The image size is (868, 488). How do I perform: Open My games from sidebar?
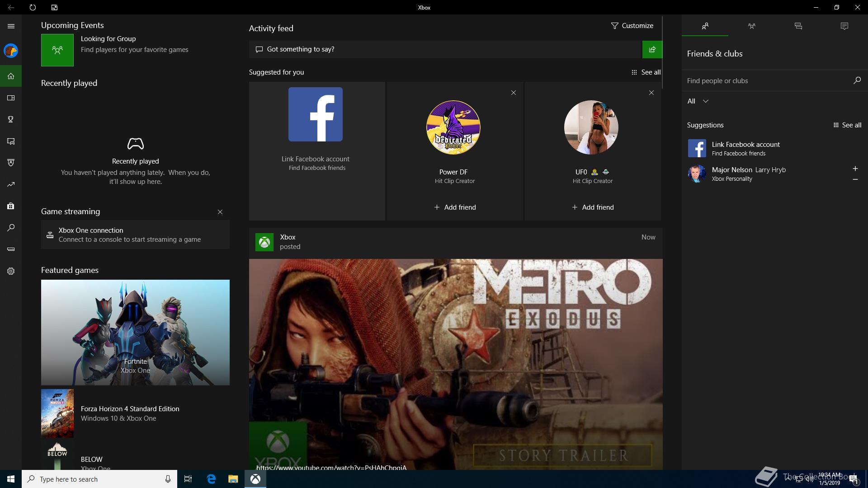[x=11, y=98]
